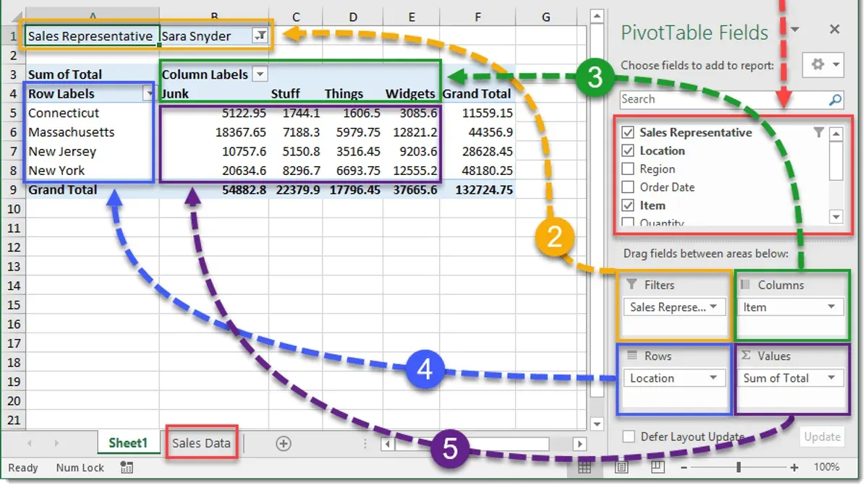Switch to Page Layout view icon
This screenshot has width=868, height=488.
(x=621, y=468)
